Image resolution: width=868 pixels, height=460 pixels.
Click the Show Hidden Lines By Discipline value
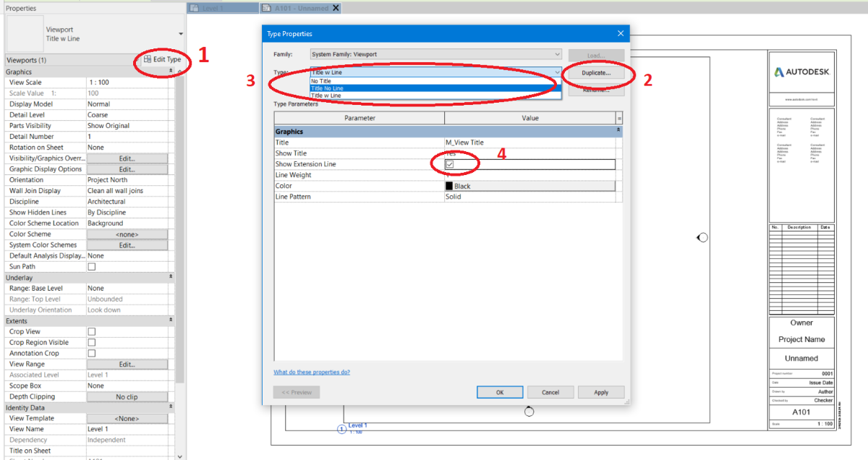[127, 213]
